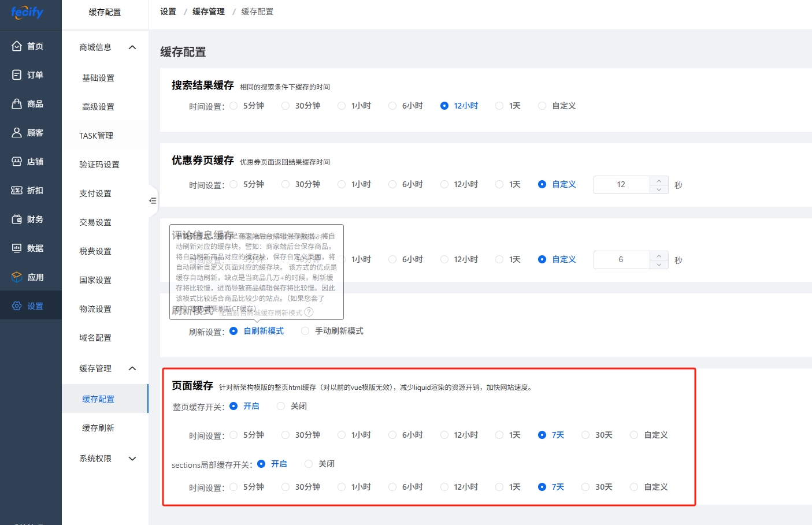
Task: Click the 应用 apps cube icon
Action: [17, 277]
